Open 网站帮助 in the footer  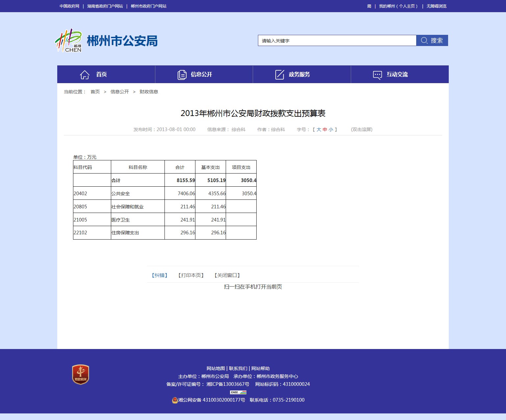[x=261, y=368]
